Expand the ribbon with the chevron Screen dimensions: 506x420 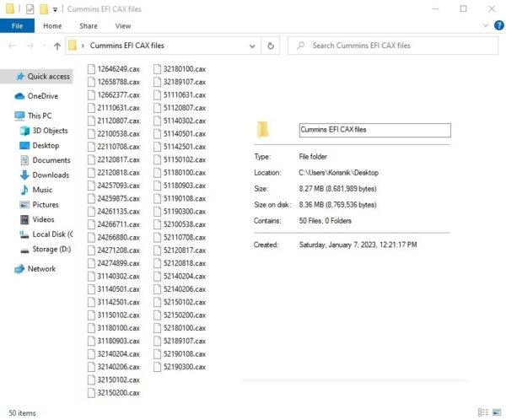pyautogui.click(x=486, y=25)
